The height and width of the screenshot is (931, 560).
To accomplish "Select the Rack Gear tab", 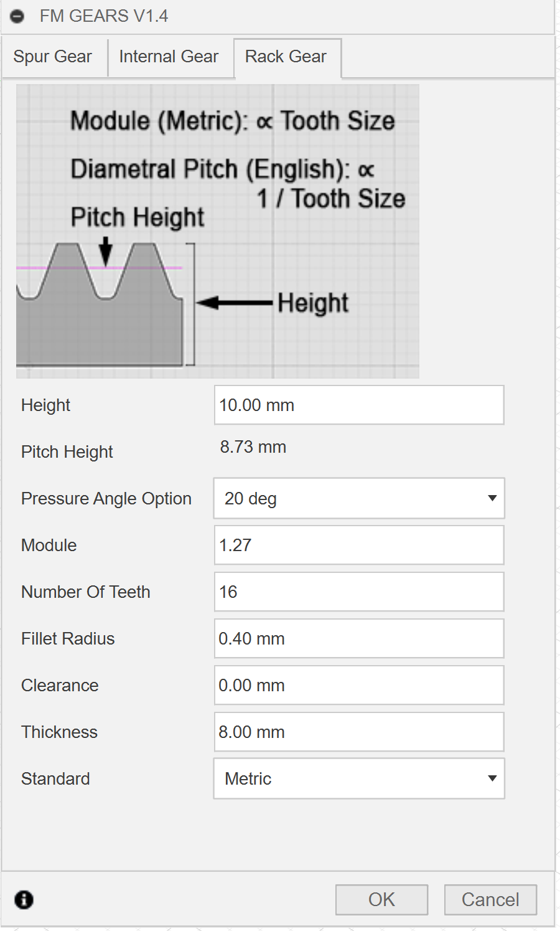I will pyautogui.click(x=286, y=57).
